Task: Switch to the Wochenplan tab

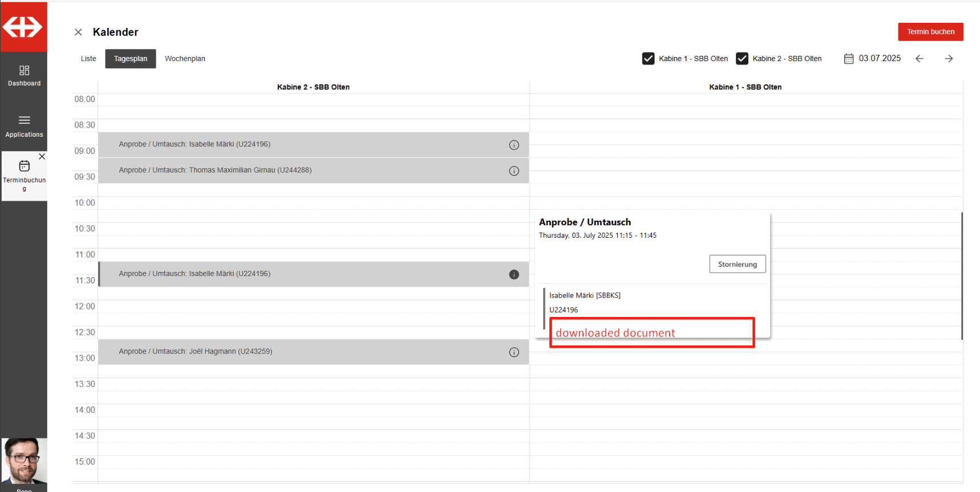Action: click(185, 59)
